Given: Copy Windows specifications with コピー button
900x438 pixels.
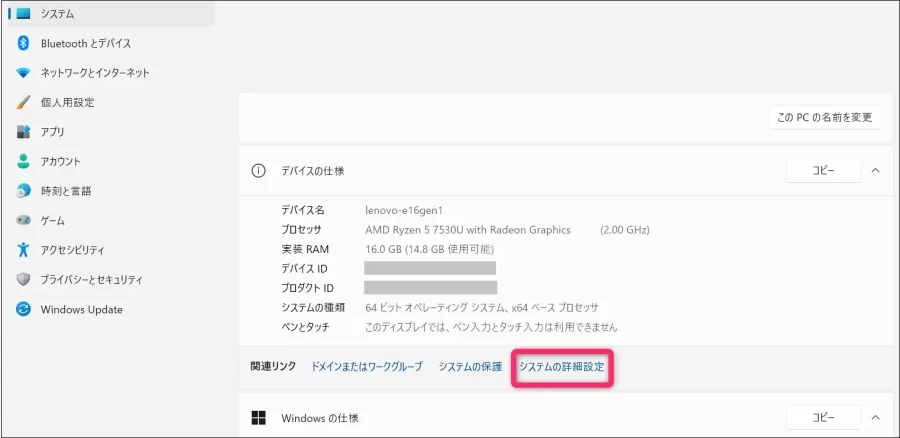Looking at the screenshot, I should (x=823, y=418).
